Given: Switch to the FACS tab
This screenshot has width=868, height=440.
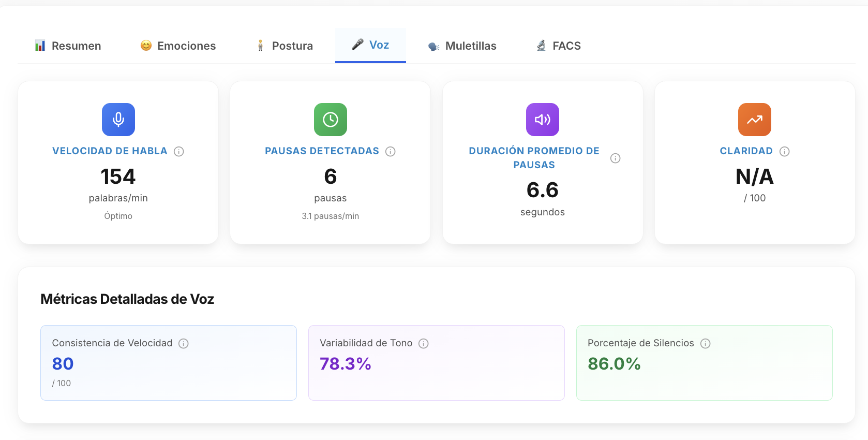Looking at the screenshot, I should [x=558, y=46].
